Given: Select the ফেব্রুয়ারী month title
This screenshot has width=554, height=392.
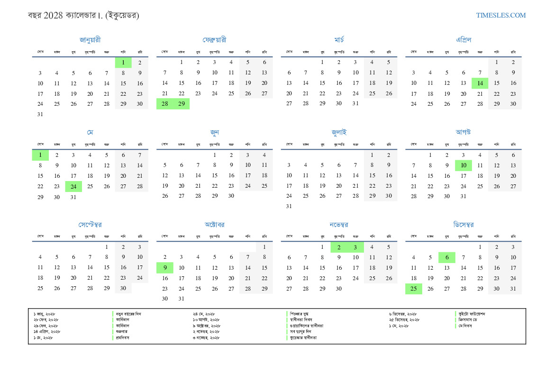Looking at the screenshot, I should point(214,40).
